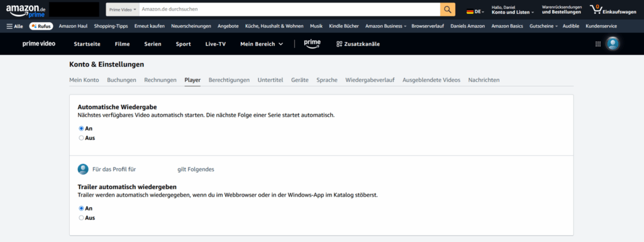644x242 pixels.
Task: Click the Amazon.de Prime logo
Action: click(25, 10)
